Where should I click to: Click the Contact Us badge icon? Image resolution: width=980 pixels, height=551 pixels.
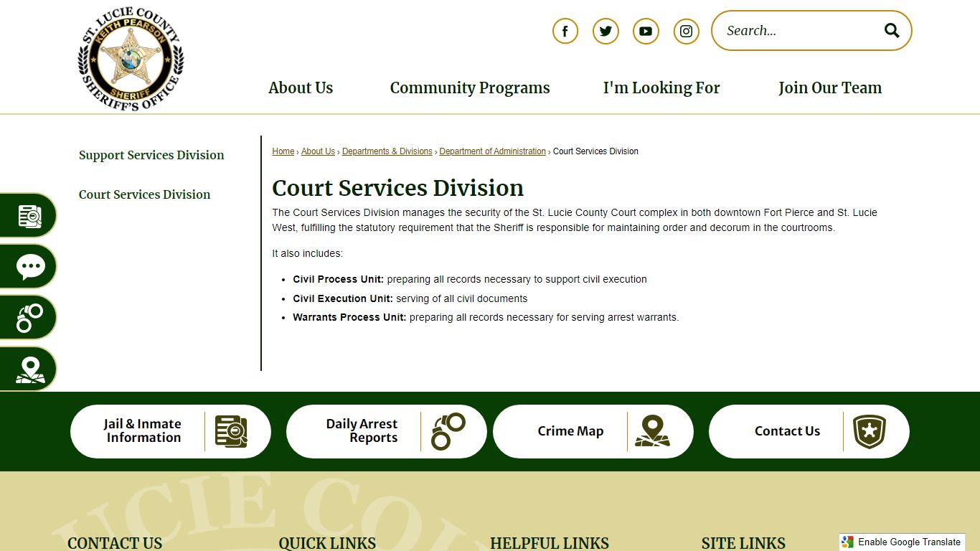coord(869,431)
